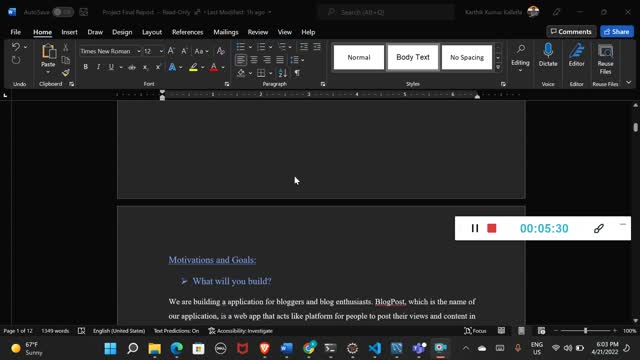This screenshot has width=640, height=360.
Task: Decrease font size with shrink icon
Action: pos(184,51)
